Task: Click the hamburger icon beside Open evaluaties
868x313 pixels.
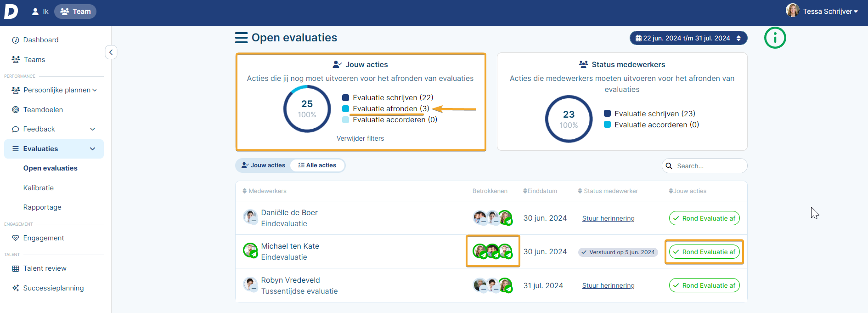Action: 241,38
